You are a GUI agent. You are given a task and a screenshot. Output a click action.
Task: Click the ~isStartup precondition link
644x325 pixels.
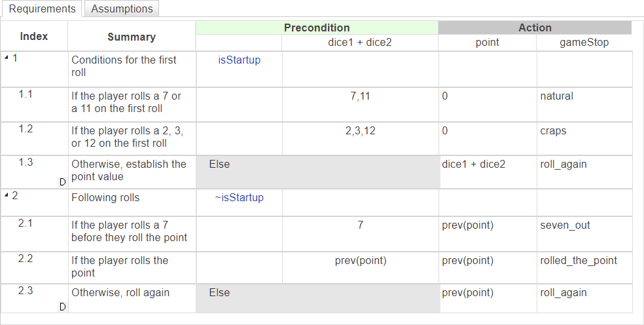[239, 197]
